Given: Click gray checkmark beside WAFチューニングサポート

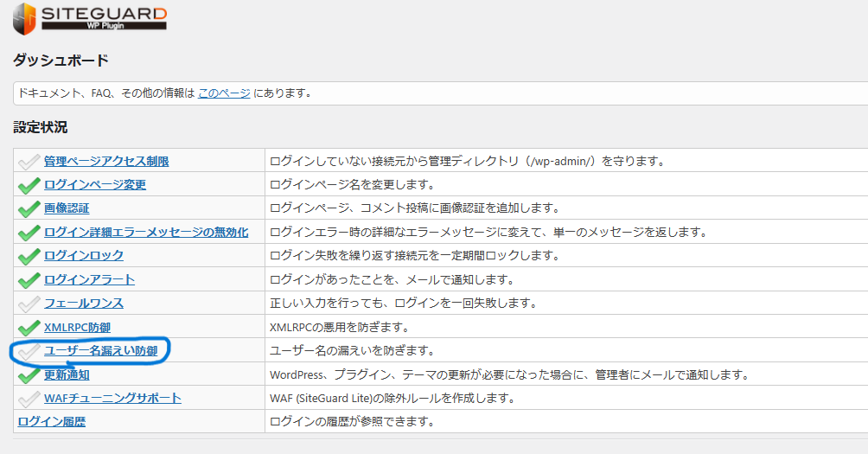Looking at the screenshot, I should click(x=29, y=399).
